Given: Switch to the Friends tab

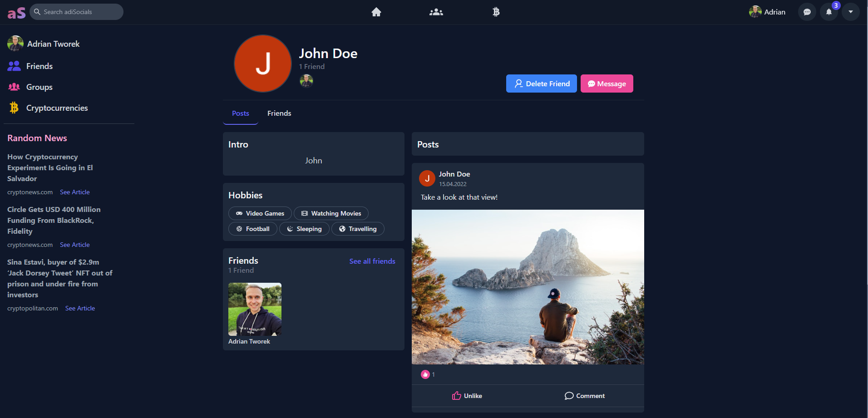Looking at the screenshot, I should [x=279, y=113].
